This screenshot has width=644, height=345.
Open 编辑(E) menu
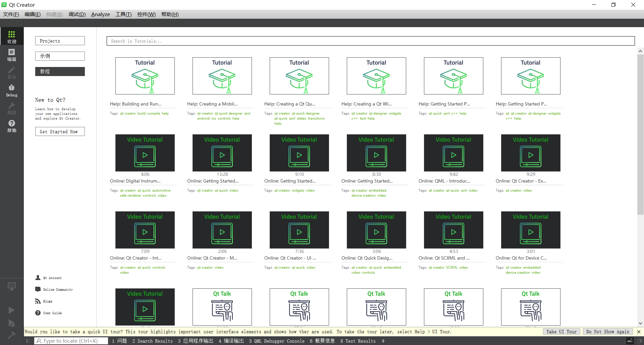coord(33,14)
